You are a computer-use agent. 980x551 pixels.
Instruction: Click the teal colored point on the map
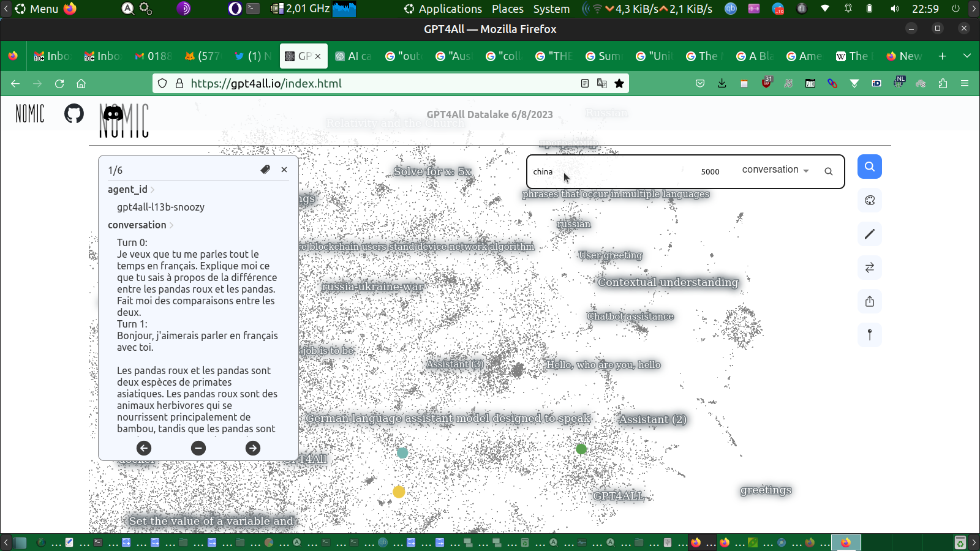click(402, 453)
